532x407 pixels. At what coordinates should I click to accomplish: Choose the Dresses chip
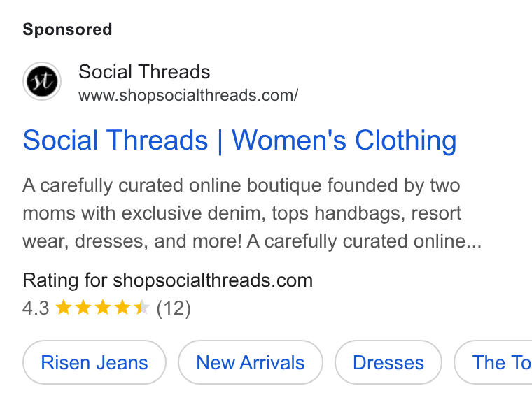(388, 362)
